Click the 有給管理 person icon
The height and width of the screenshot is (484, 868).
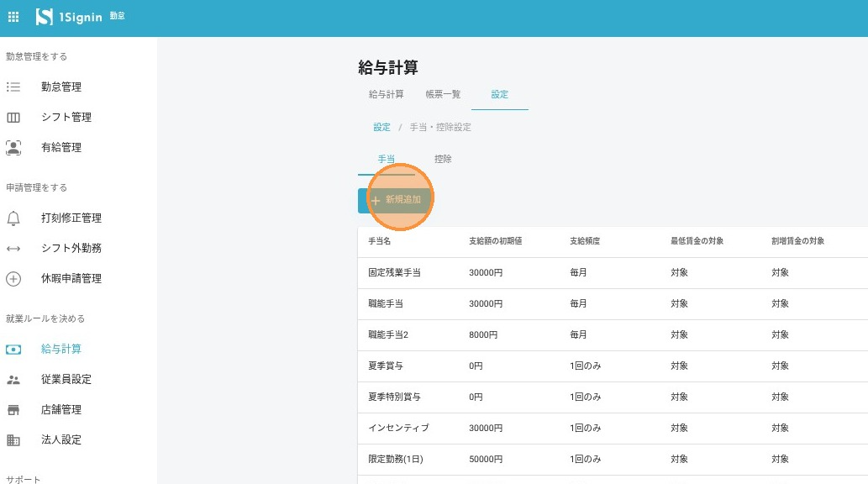tap(13, 147)
